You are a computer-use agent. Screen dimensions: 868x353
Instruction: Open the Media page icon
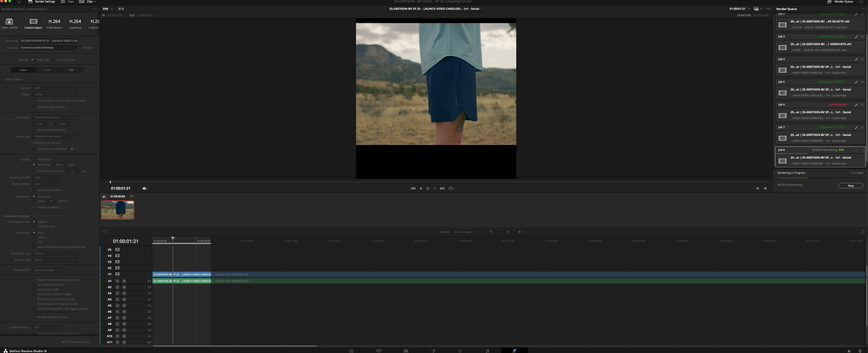(352, 351)
